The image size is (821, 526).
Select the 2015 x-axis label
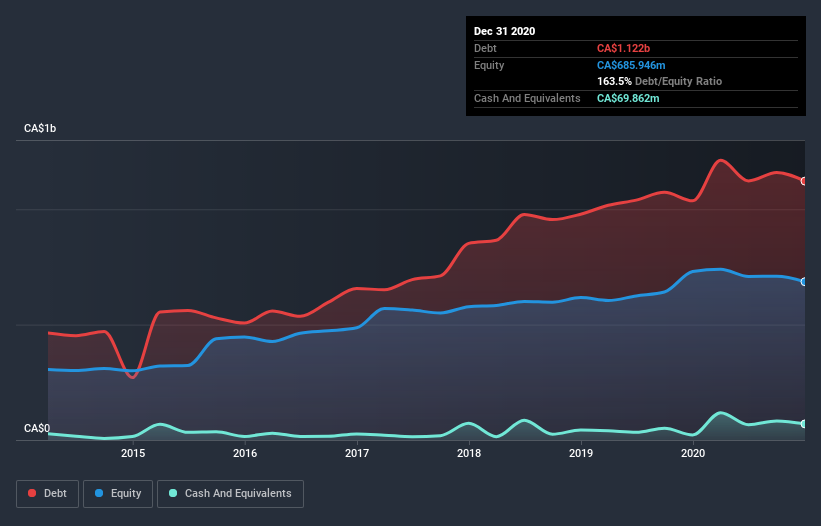click(133, 453)
